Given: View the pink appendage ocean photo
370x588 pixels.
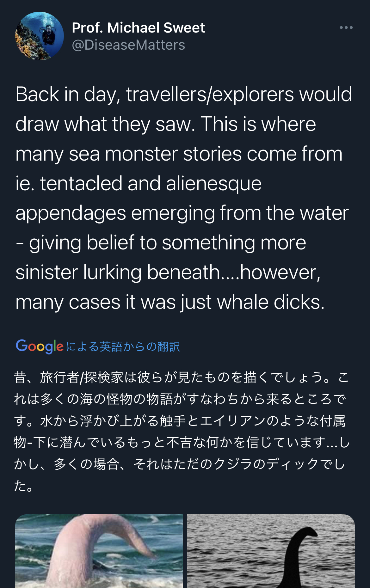Looking at the screenshot, I should 99,551.
